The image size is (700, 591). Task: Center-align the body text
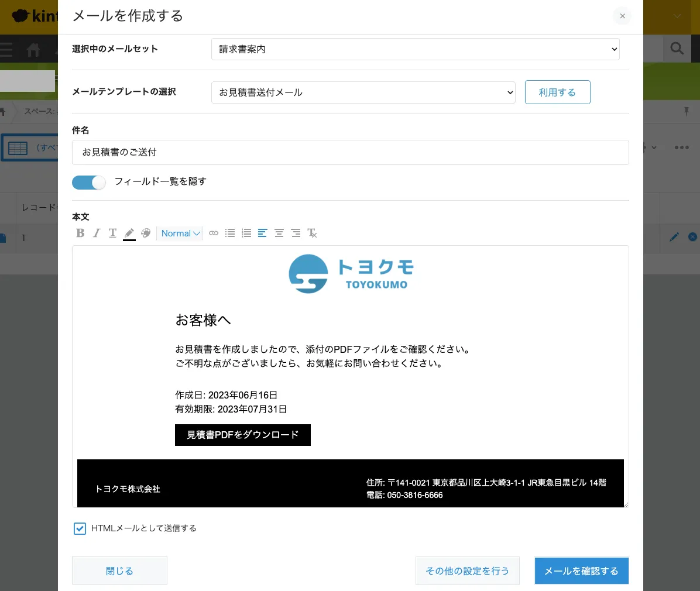pos(279,233)
